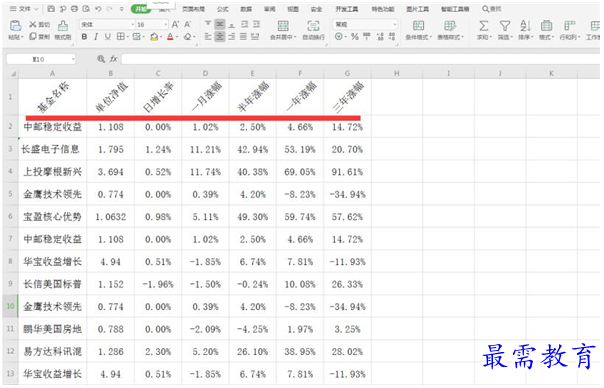Screen dimensions: 604x388
Task: Toggle center horizontal alignment
Action: coord(220,37)
